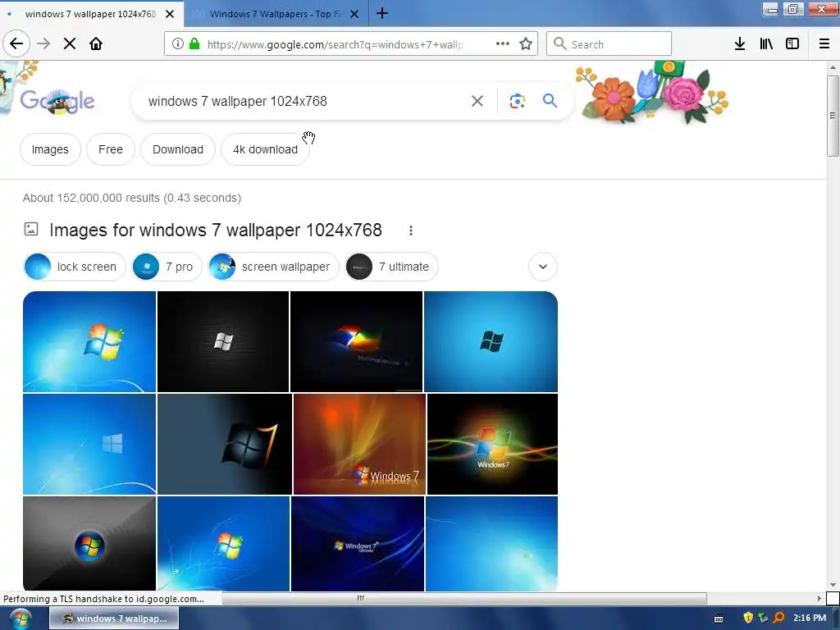
Task: Expand more image suggestion chips
Action: 543,267
